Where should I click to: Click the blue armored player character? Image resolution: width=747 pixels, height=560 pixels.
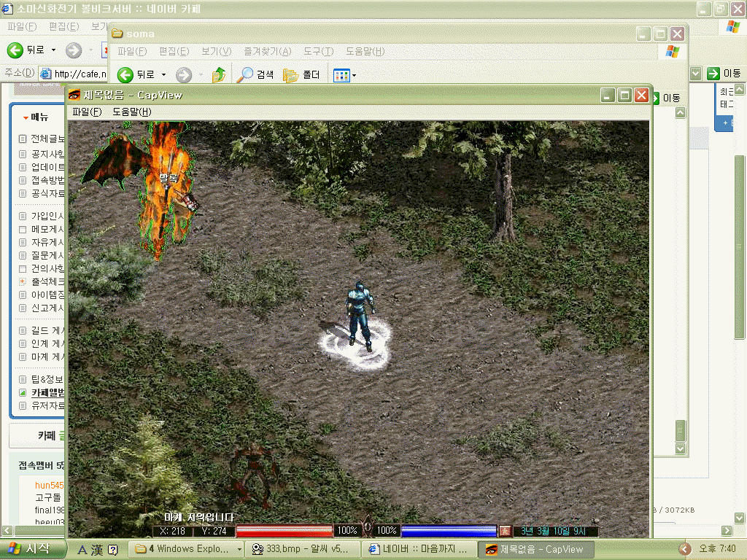(x=360, y=316)
